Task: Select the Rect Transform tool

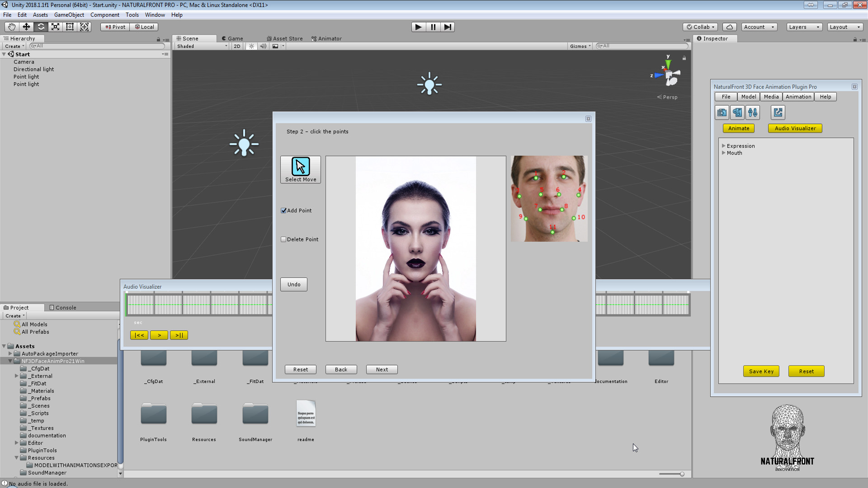Action: pos(70,27)
